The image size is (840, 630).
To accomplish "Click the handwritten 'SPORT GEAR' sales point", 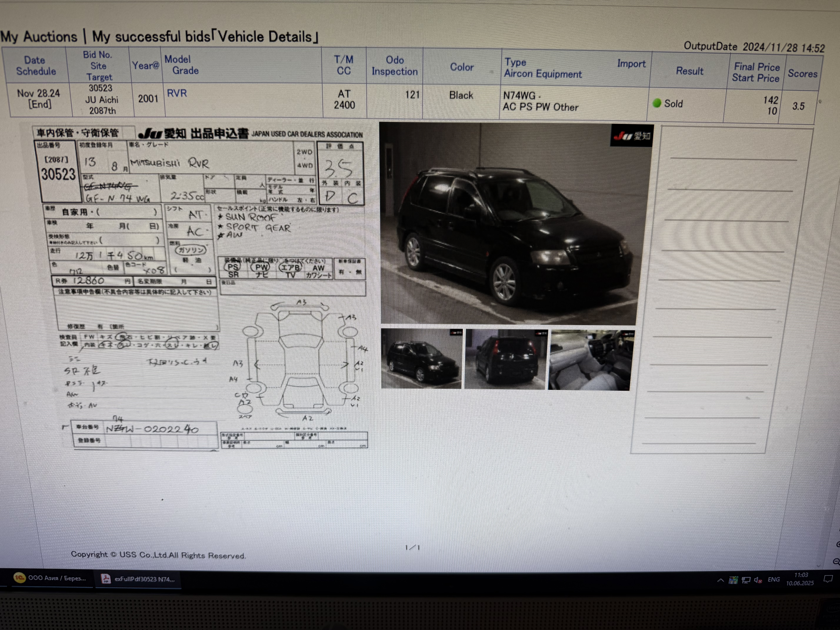I will coord(258,227).
